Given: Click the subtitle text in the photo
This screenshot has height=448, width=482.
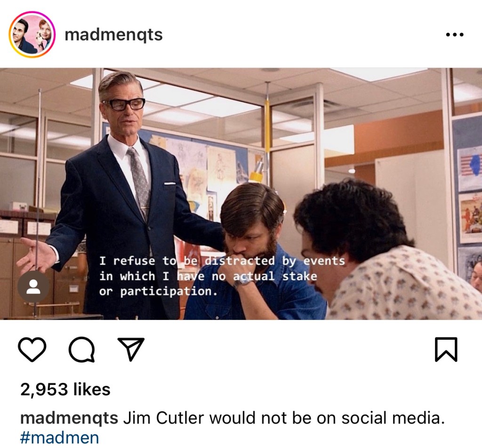Looking at the screenshot, I should point(222,276).
